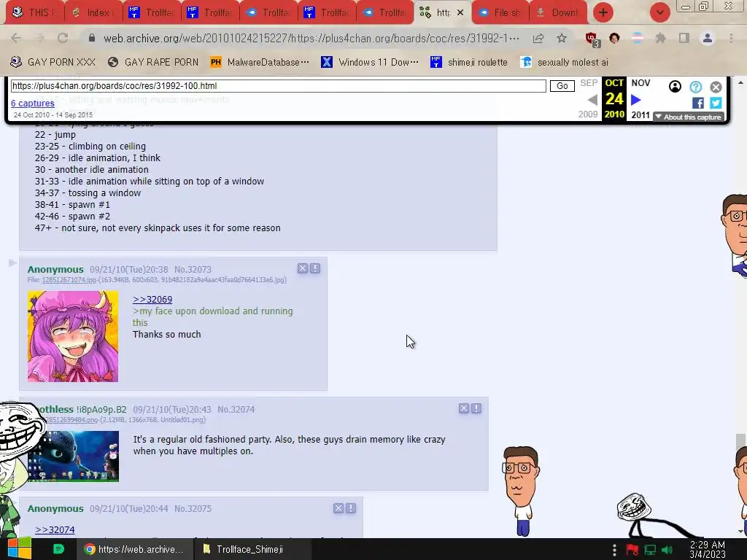Open Trollface_Shimeji folder in taskbar
The image size is (747, 560).
click(252, 549)
